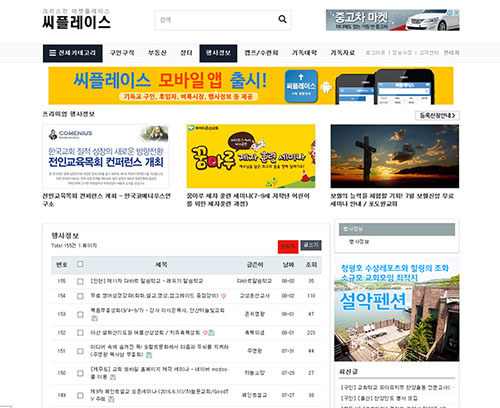Click the attachment icon on row 152
The height and width of the screenshot is (408, 500).
click(211, 333)
